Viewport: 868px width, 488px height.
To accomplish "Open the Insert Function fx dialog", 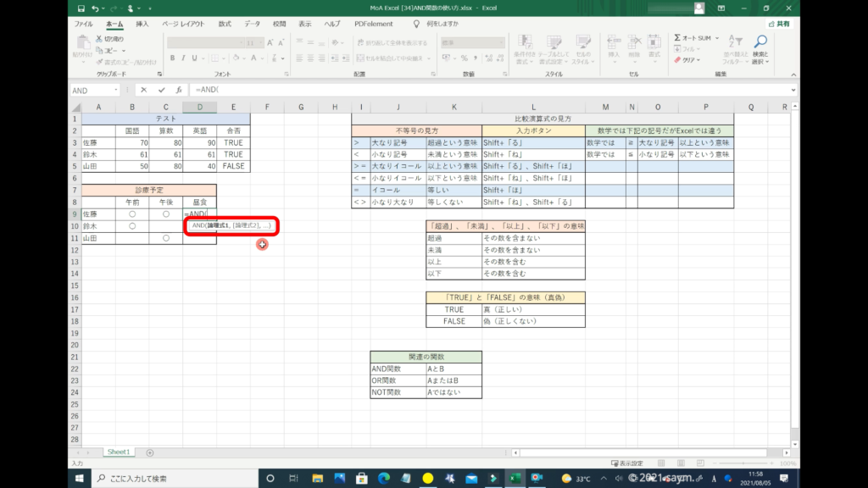I will 178,90.
